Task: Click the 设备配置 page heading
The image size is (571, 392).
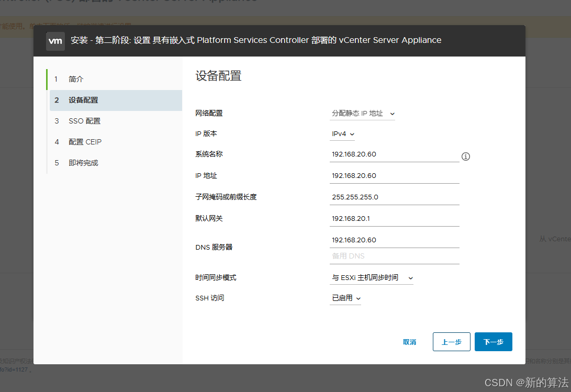Action: (x=218, y=76)
